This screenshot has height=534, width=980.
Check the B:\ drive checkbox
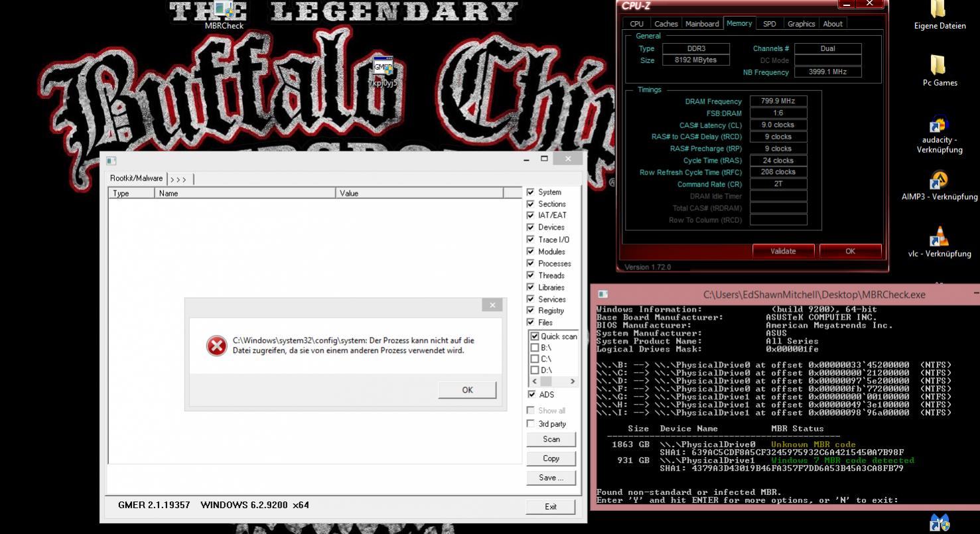pos(535,348)
